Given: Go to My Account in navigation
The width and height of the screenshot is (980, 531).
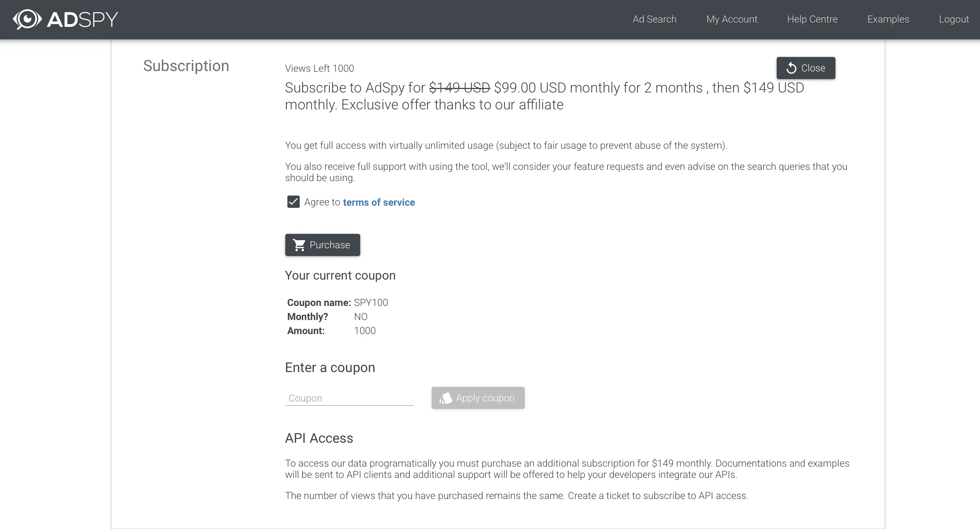Looking at the screenshot, I should pos(732,19).
